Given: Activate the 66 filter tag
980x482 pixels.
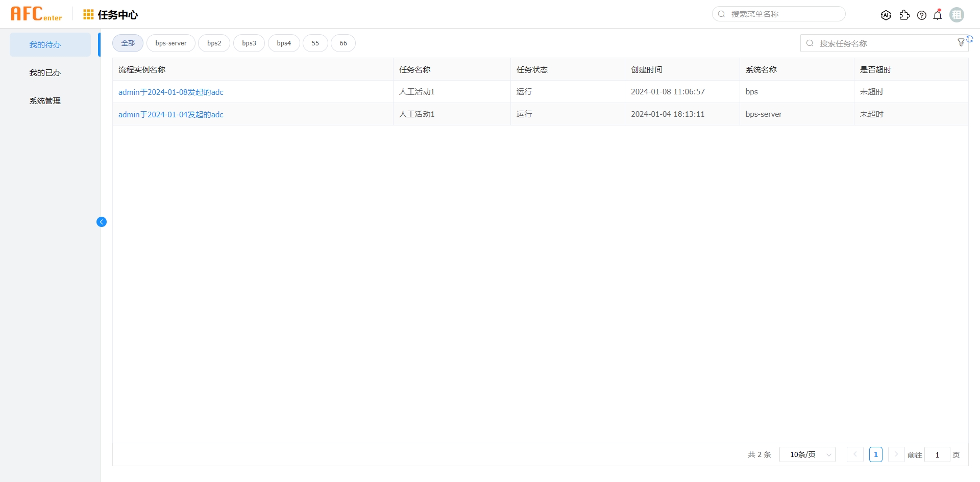Looking at the screenshot, I should [342, 43].
